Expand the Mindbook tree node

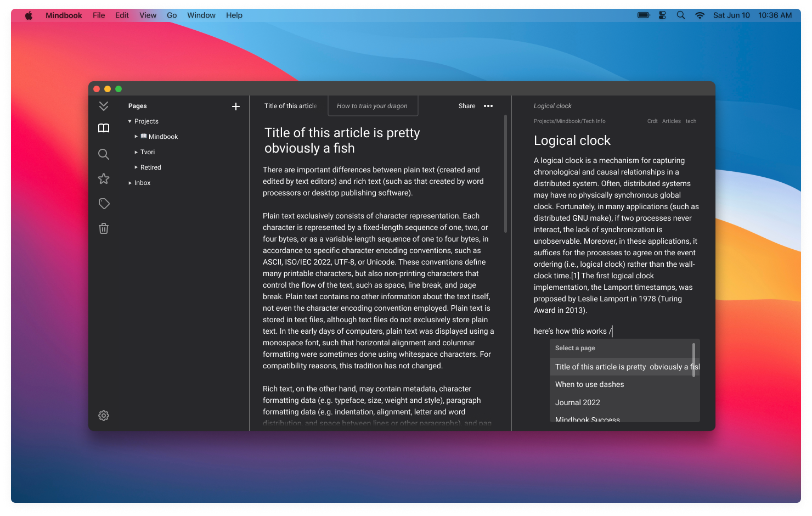point(136,137)
